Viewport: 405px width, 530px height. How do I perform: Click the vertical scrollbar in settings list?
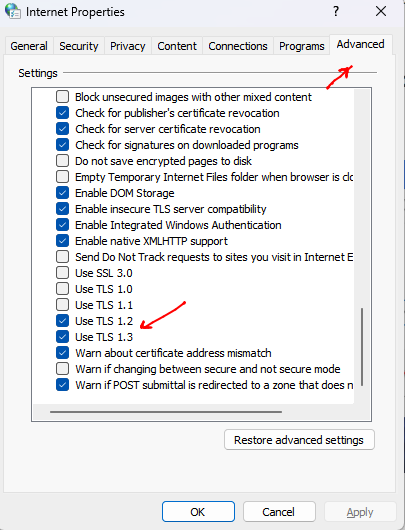(x=362, y=347)
